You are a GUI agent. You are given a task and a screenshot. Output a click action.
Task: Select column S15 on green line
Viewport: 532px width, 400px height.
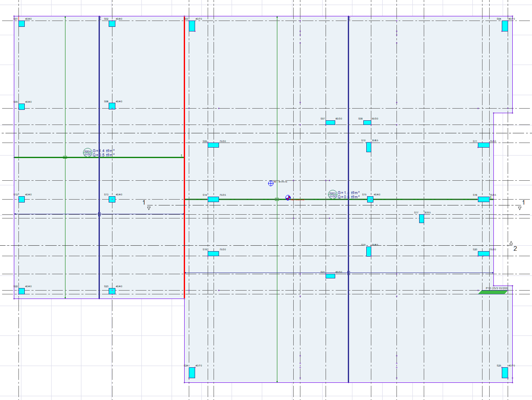pos(370,200)
